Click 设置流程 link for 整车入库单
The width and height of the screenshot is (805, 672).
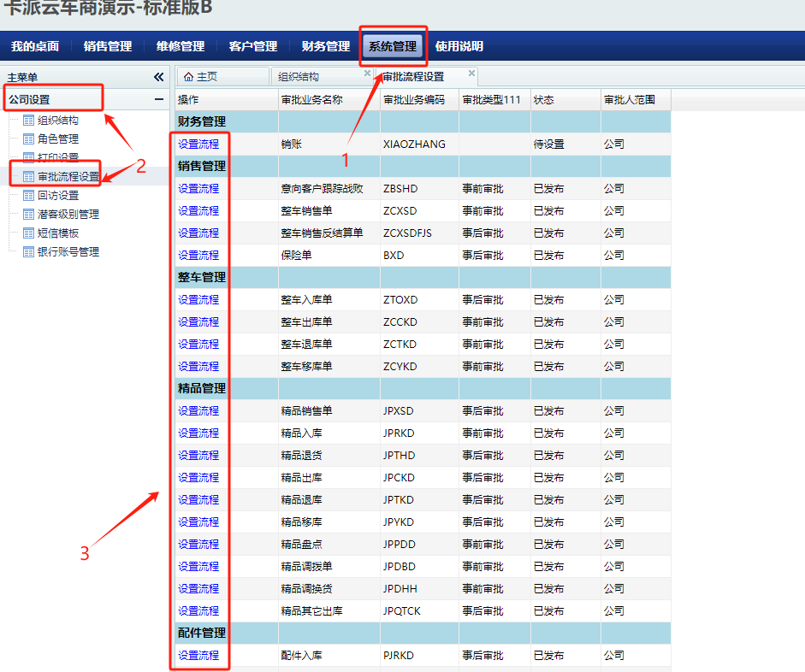[x=198, y=300]
